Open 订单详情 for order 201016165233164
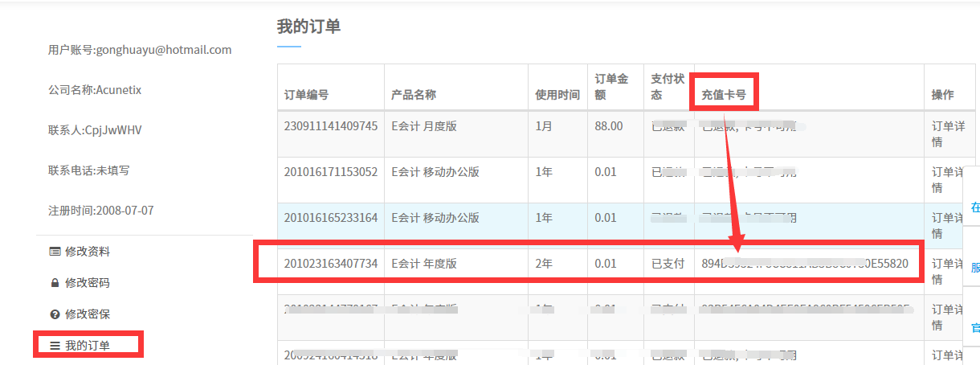This screenshot has height=365, width=980. (x=947, y=225)
